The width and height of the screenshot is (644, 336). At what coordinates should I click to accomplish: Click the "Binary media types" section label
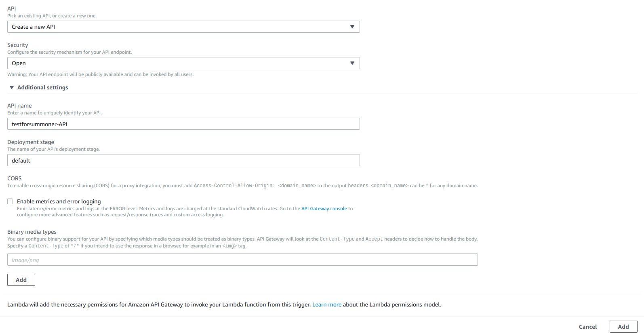click(32, 232)
